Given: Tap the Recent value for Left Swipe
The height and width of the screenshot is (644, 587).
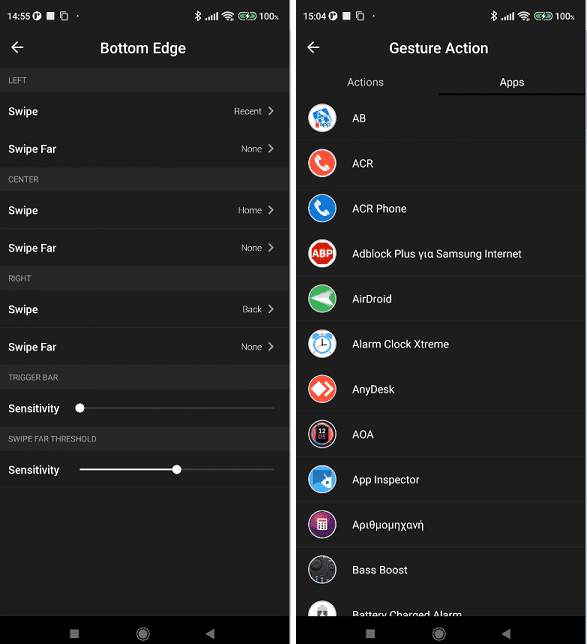Looking at the screenshot, I should click(248, 111).
